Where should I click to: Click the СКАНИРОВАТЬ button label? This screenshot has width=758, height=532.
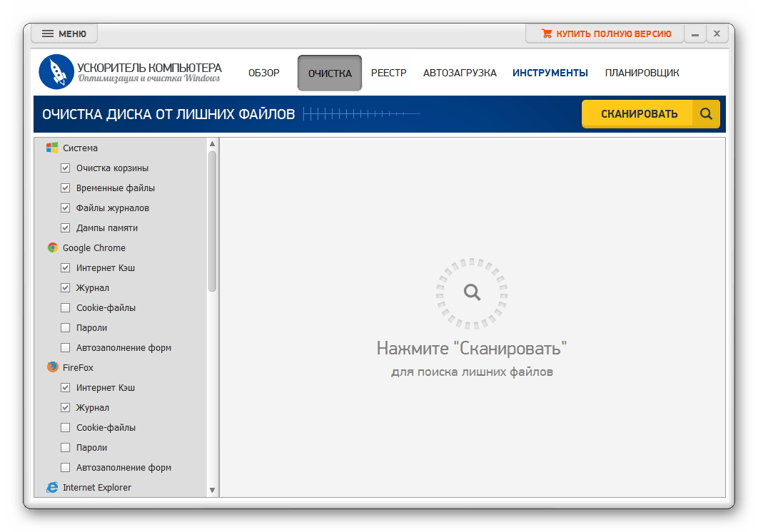tap(639, 114)
